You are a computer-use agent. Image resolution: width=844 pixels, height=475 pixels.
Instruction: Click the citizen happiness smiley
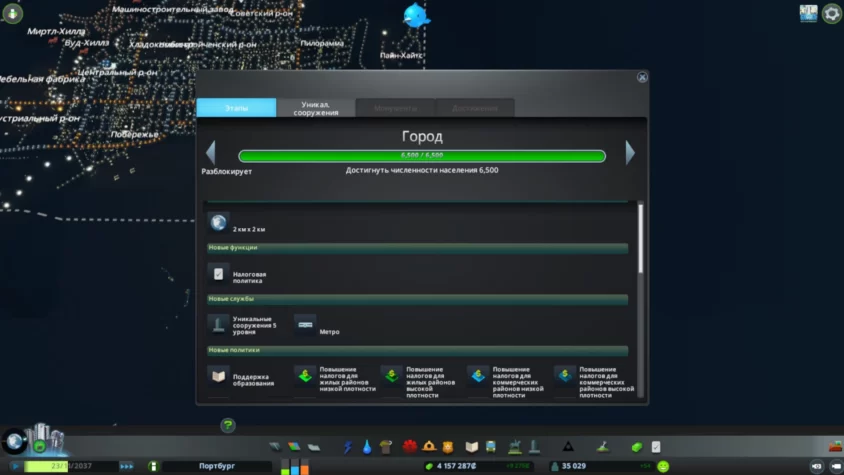(x=663, y=466)
